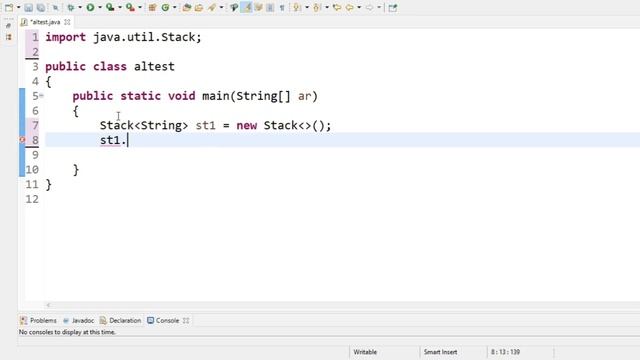Close the Console view tab

pyautogui.click(x=186, y=320)
